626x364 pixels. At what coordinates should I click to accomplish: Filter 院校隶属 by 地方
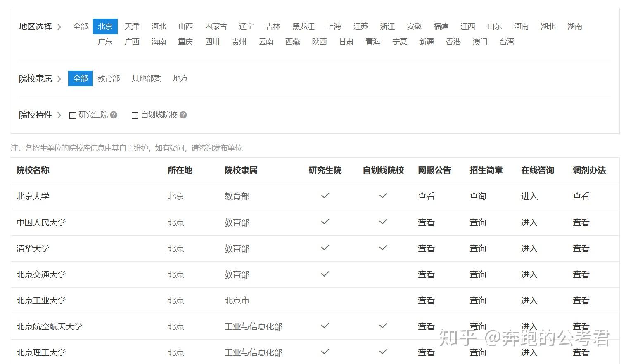point(180,78)
